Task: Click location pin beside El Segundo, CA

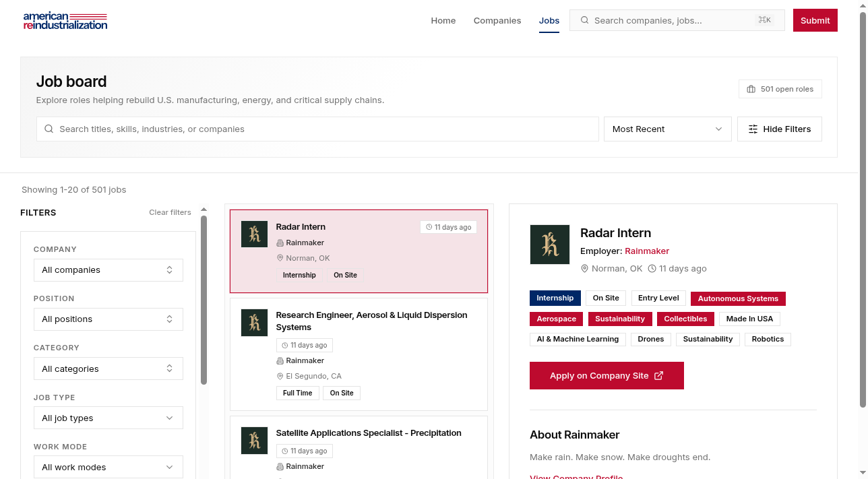Action: (280, 376)
